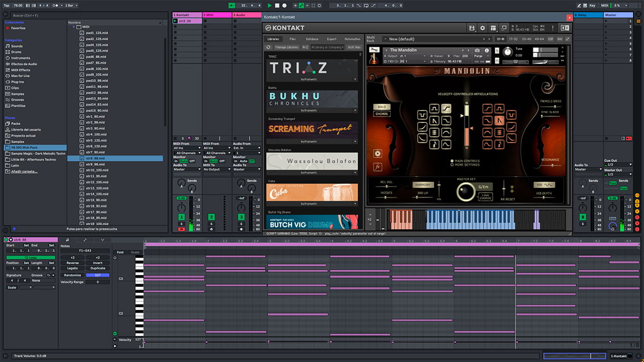Click the Añadir carpeta link

[25, 172]
